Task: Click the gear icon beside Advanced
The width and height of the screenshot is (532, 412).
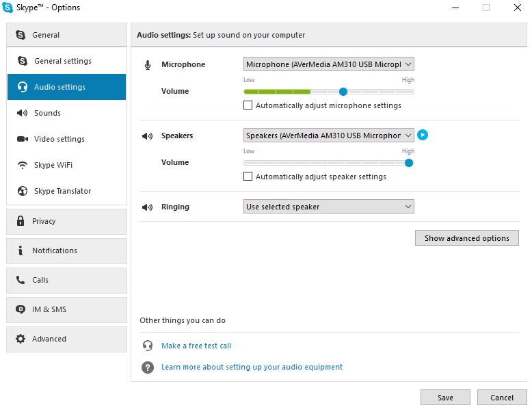Action: [21, 339]
